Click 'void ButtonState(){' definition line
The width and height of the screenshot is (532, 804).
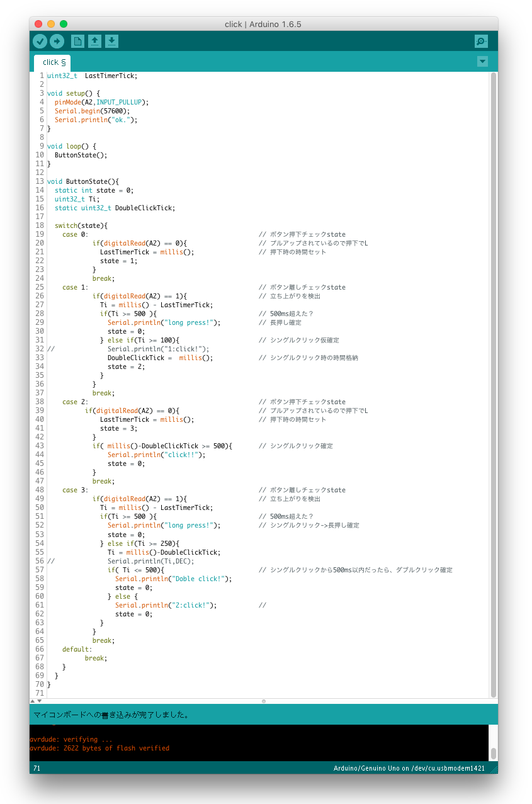83,181
